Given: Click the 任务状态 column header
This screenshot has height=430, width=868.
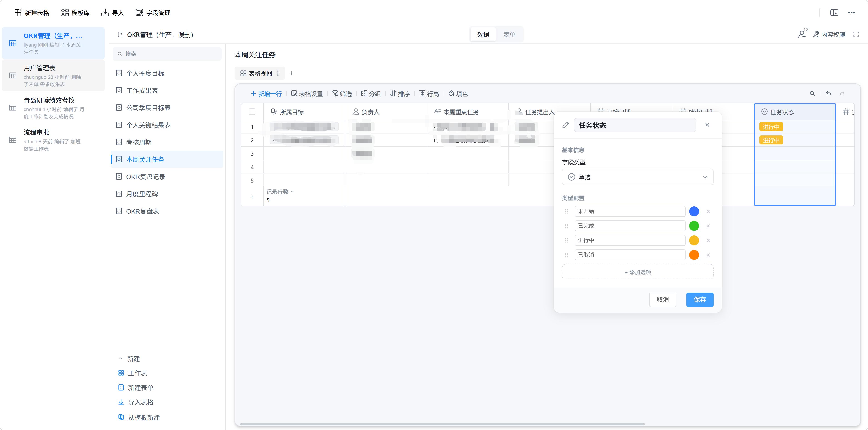Looking at the screenshot, I should (794, 112).
